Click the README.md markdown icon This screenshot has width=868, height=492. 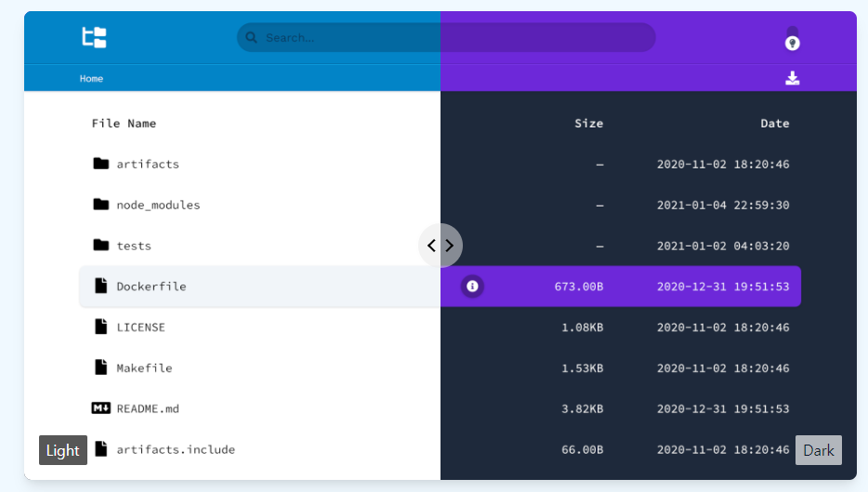tap(100, 408)
